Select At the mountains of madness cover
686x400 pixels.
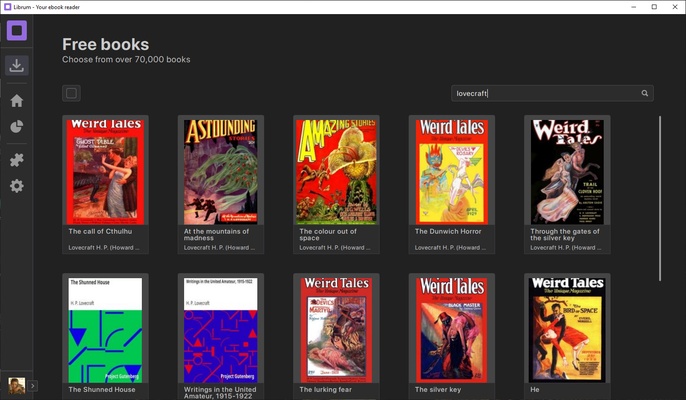pyautogui.click(x=220, y=172)
